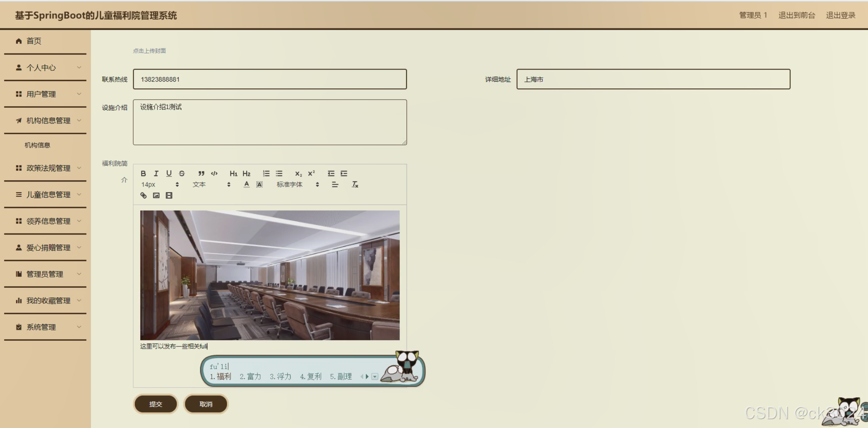Click the 退出登录 logout link
The width and height of the screenshot is (868, 428).
[x=840, y=15]
